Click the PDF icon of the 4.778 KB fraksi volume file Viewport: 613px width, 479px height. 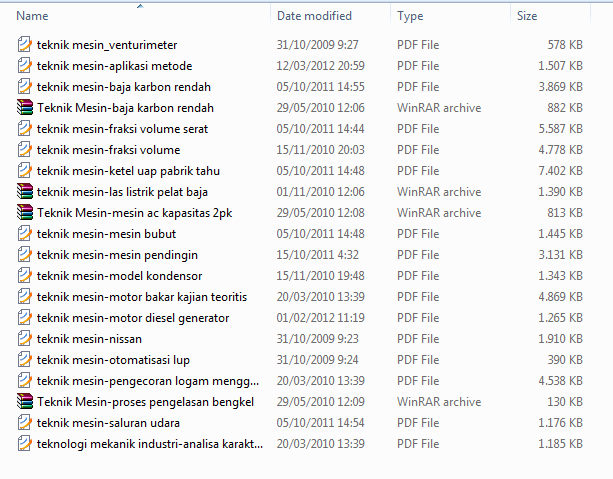(x=24, y=149)
